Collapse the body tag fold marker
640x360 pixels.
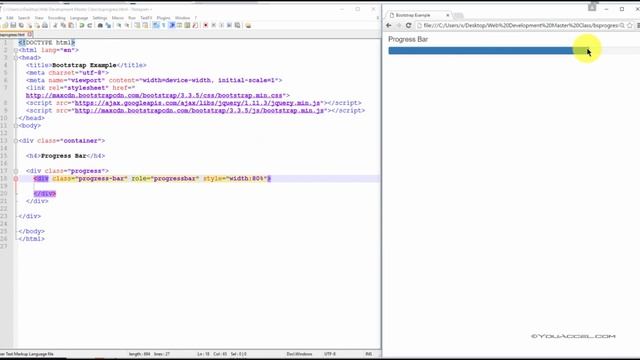[x=16, y=126]
